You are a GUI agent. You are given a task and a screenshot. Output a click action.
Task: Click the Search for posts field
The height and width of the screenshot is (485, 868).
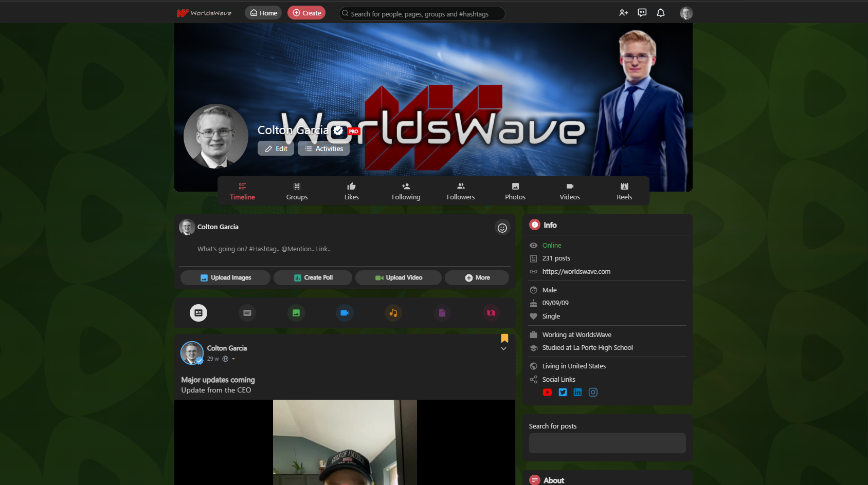[607, 443]
